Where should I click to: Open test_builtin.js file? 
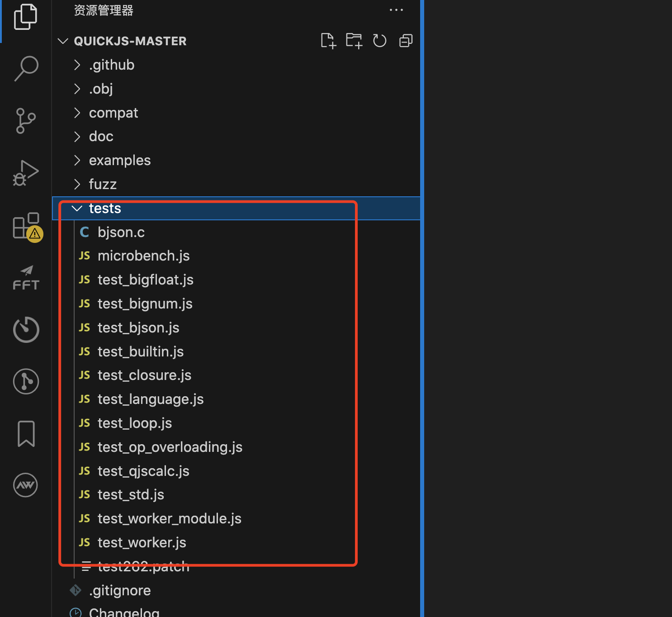coord(140,352)
